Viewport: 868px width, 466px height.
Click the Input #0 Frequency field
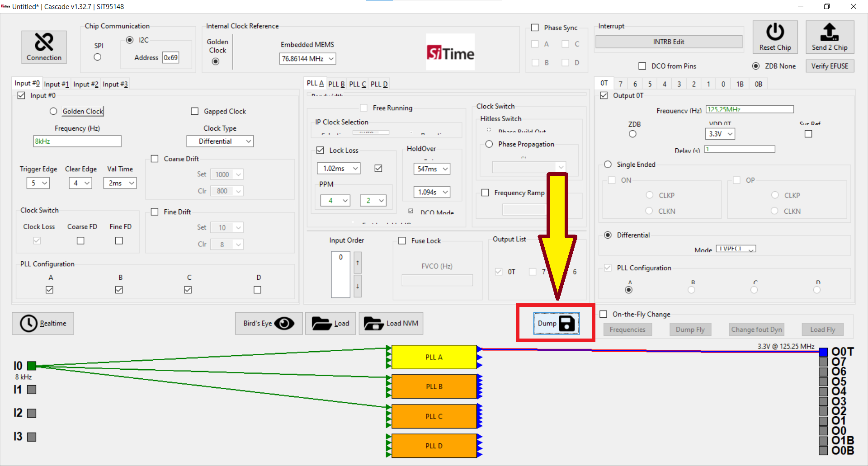[x=77, y=141]
